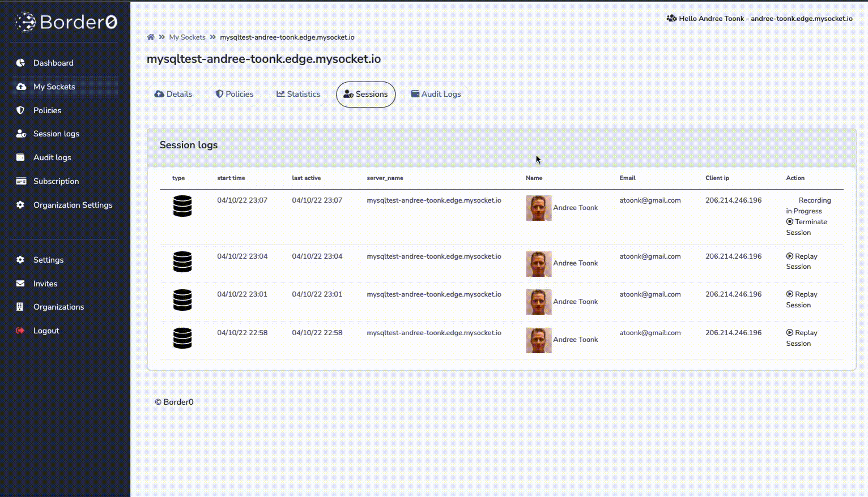Click start time '04/10/22 23:07'
This screenshot has height=497, width=868.
[x=242, y=200]
